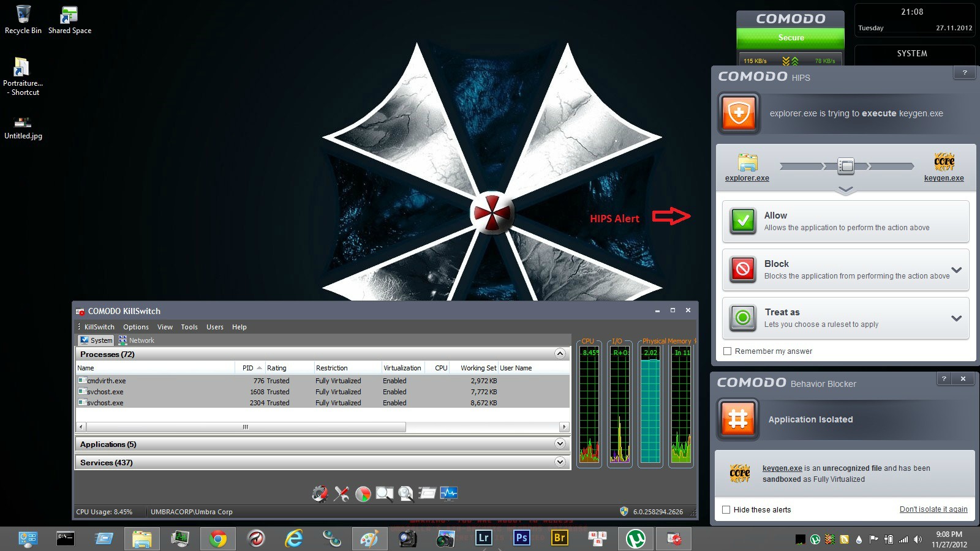
Task: Click the CPU usage graph panel
Action: point(589,404)
